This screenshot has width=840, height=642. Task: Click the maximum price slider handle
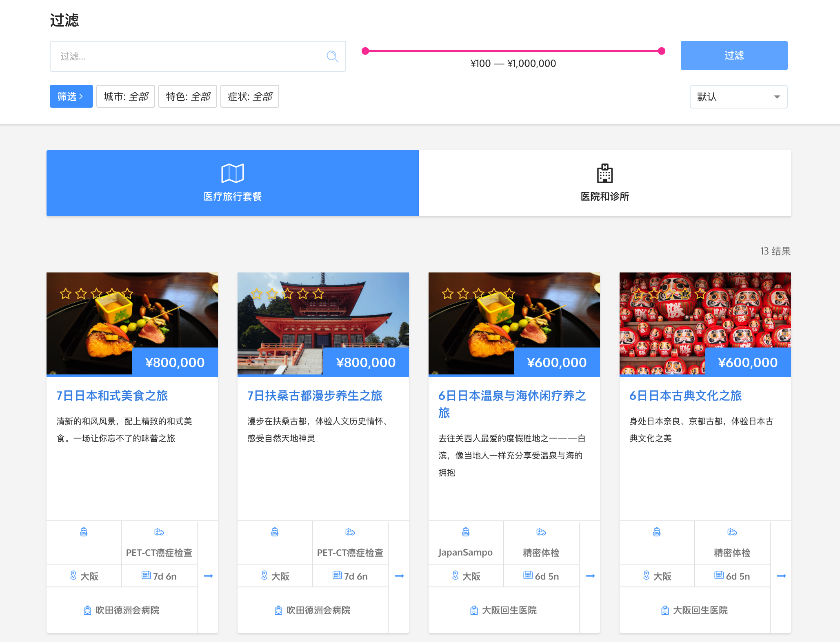coord(662,51)
